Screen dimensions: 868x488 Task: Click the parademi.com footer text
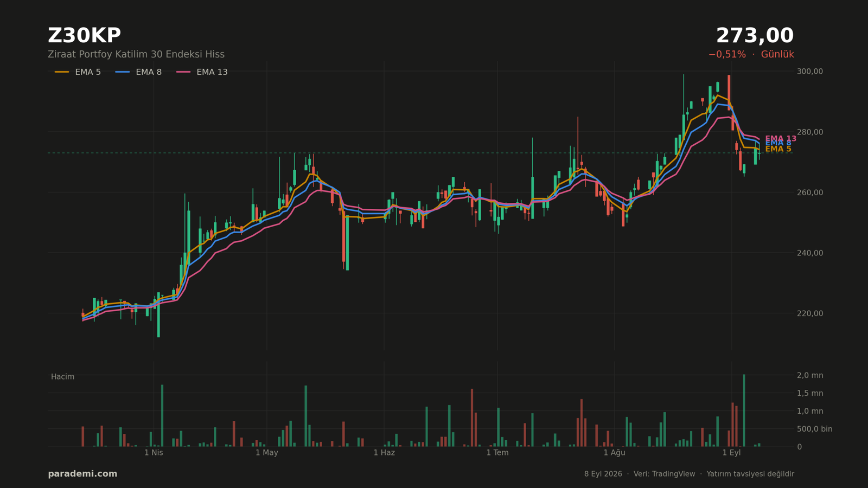pos(82,474)
